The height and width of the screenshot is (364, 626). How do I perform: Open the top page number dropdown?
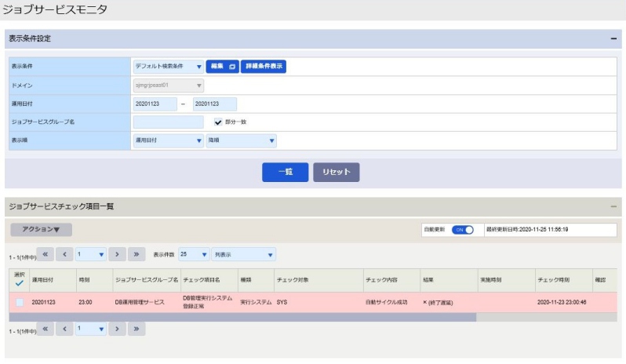click(x=91, y=254)
